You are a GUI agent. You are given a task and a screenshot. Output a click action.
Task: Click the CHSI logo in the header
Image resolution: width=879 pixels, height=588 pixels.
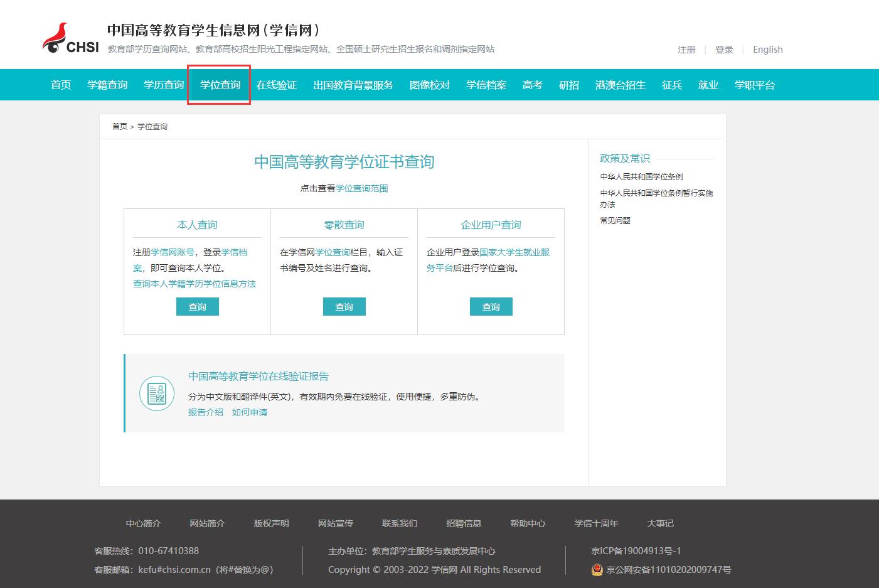tap(70, 39)
